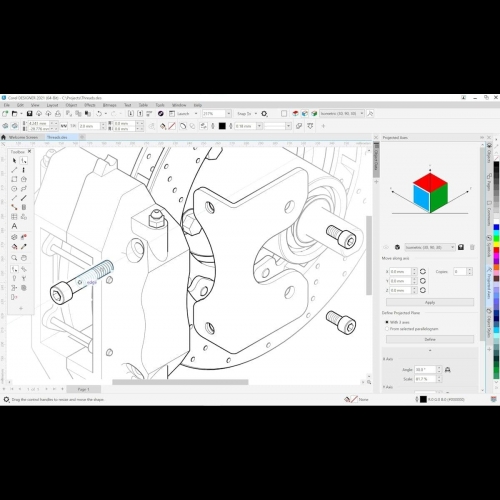Toggle the eye visibility icon in Projected Axes
The width and height of the screenshot is (500, 500).
tap(386, 247)
